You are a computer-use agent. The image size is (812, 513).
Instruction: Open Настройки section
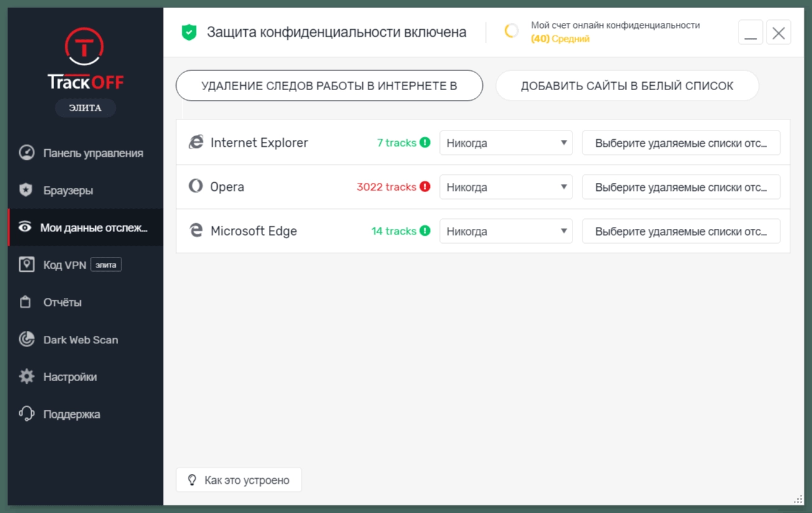point(85,377)
